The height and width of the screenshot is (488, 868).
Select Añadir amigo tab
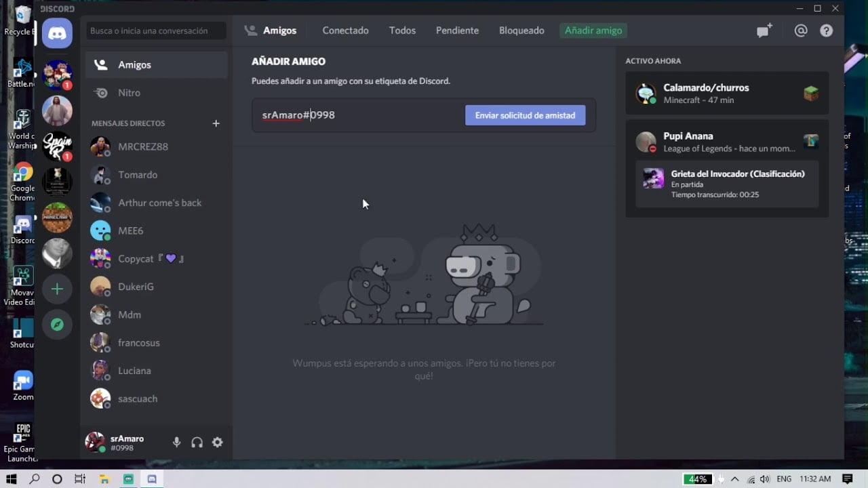[593, 30]
